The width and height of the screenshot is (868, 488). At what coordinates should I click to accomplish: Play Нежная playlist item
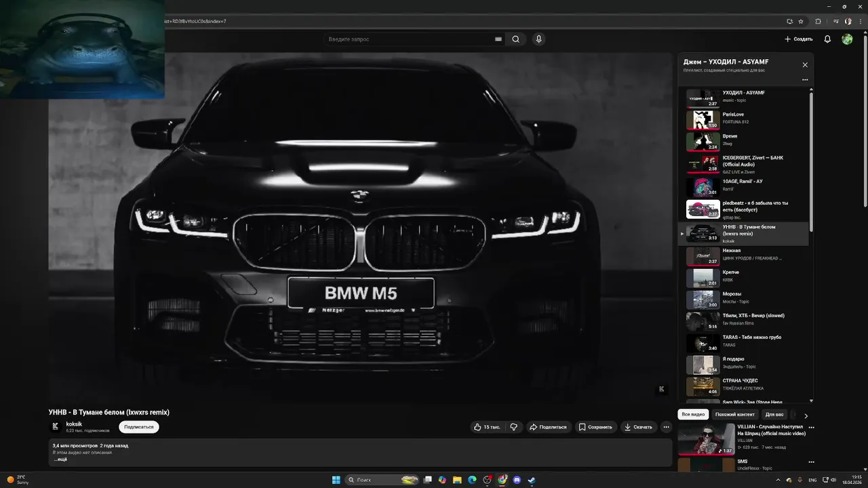pos(743,256)
